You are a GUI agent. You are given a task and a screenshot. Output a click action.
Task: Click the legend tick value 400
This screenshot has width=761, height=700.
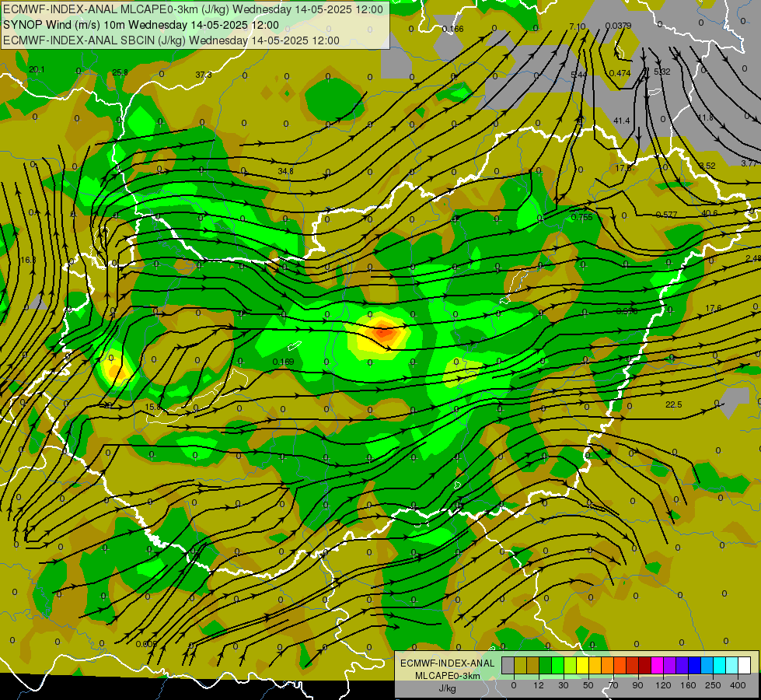pos(738,685)
